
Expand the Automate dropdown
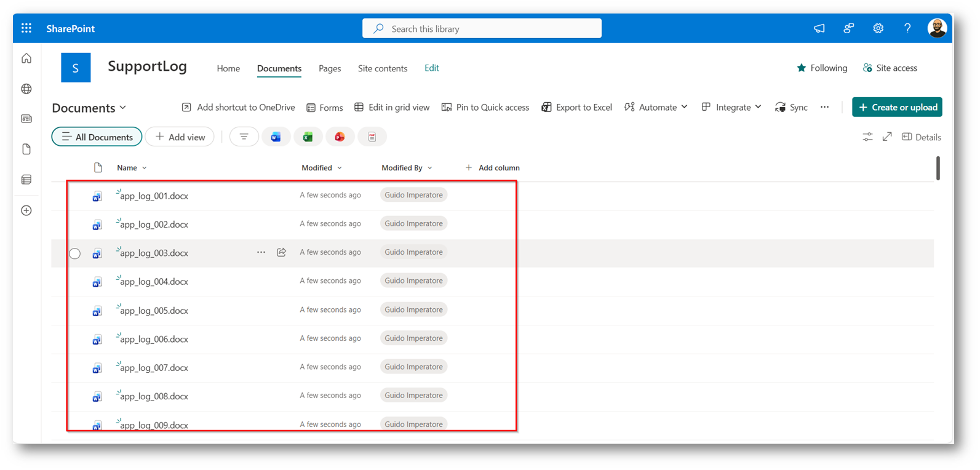coord(656,108)
